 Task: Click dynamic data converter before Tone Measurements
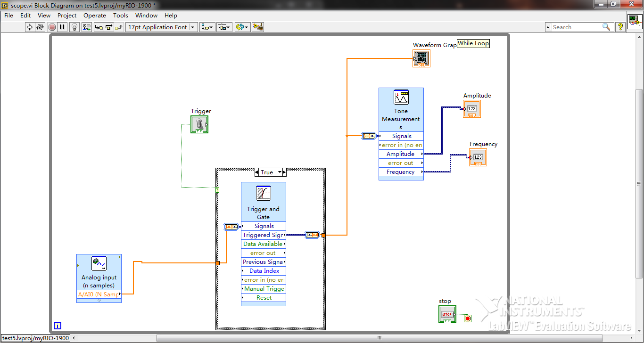[369, 136]
